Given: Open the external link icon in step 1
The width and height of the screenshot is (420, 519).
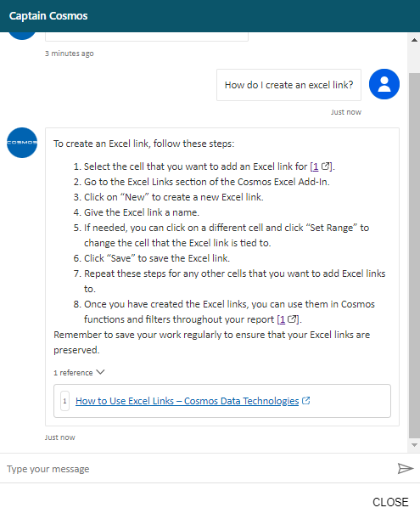Looking at the screenshot, I should coord(326,166).
